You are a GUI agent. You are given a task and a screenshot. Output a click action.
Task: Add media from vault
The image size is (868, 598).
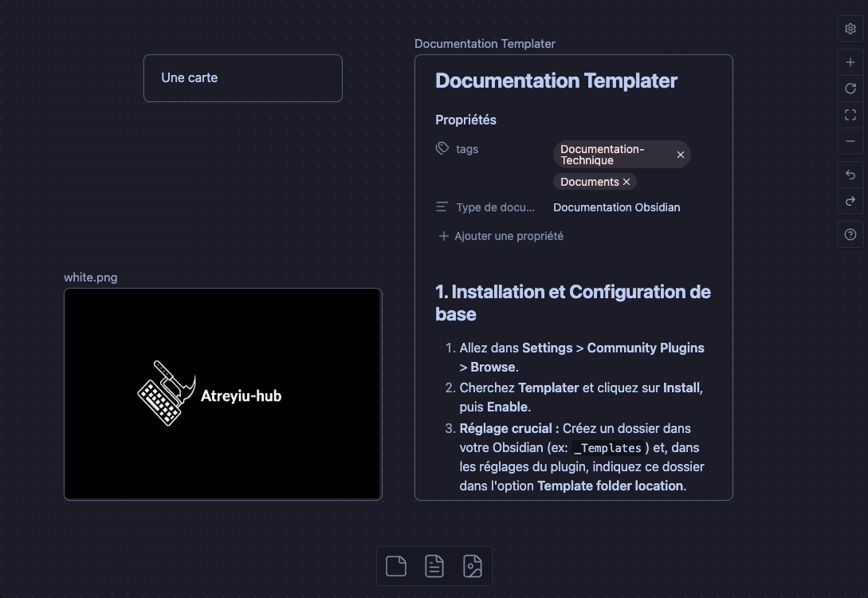(473, 565)
